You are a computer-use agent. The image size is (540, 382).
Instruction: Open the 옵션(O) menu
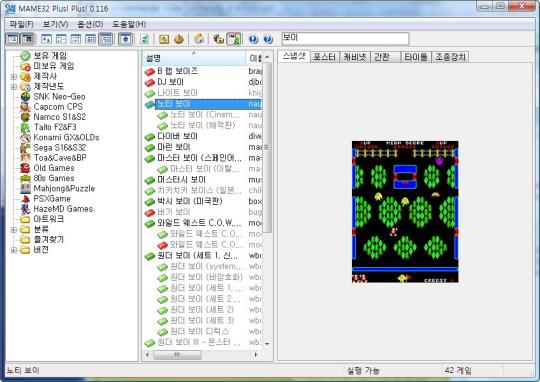click(x=90, y=24)
